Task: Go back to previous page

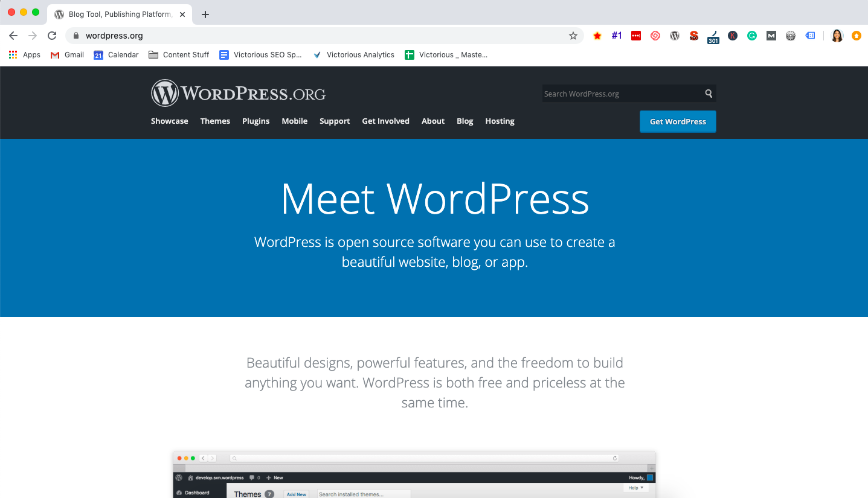Action: point(13,36)
